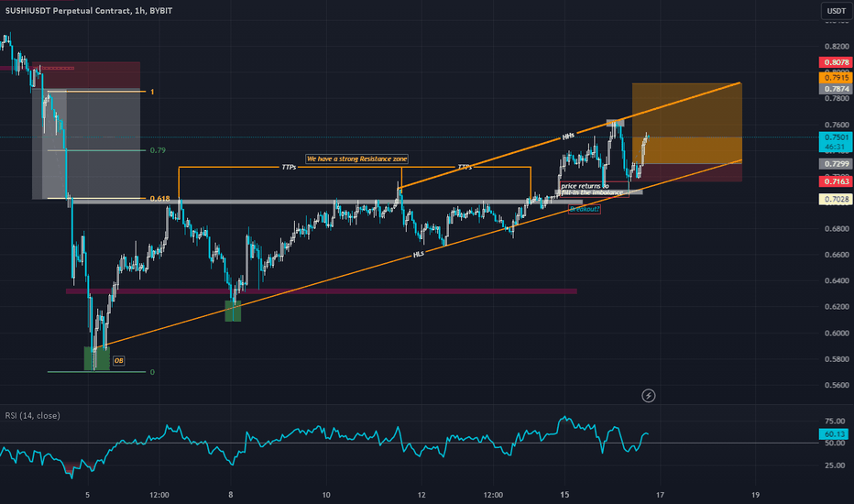Click the orange long position target box

click(687, 123)
